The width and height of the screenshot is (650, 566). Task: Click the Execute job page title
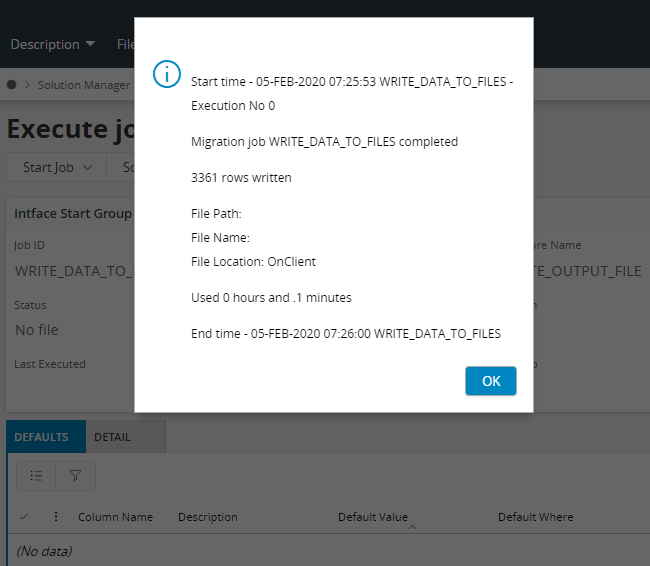point(70,129)
